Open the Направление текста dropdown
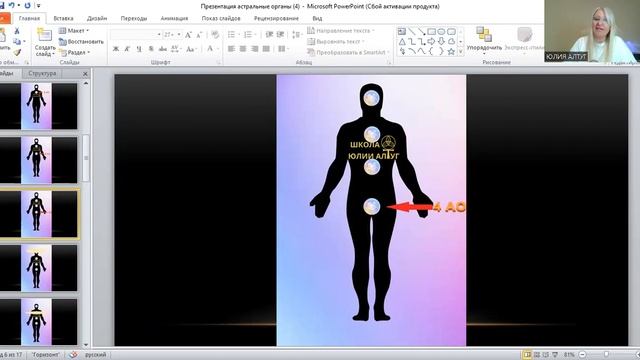 tap(340, 31)
